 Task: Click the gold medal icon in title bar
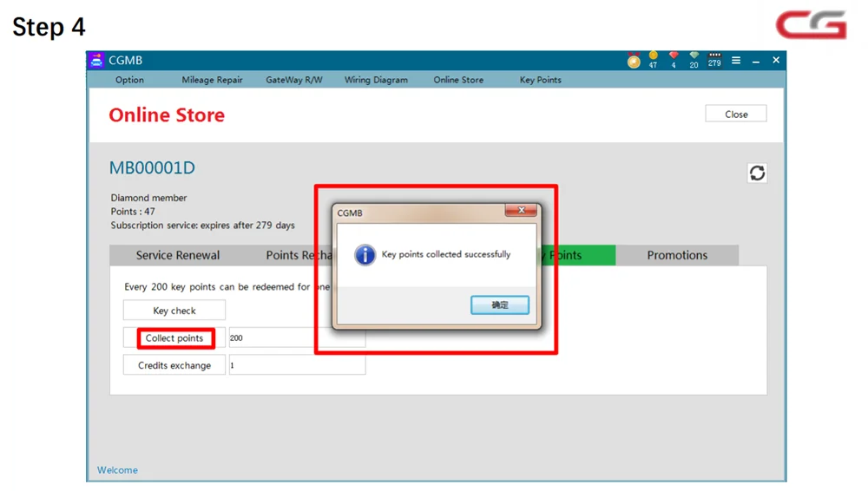click(x=634, y=61)
